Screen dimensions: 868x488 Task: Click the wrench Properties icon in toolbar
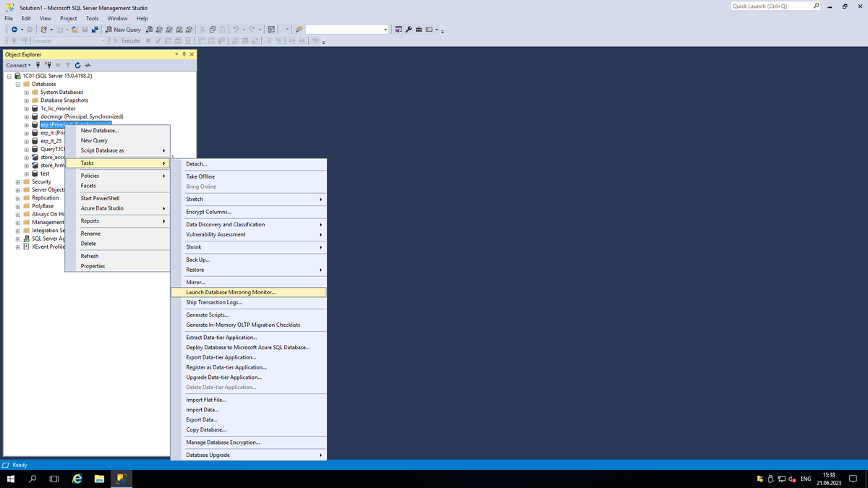click(x=409, y=30)
